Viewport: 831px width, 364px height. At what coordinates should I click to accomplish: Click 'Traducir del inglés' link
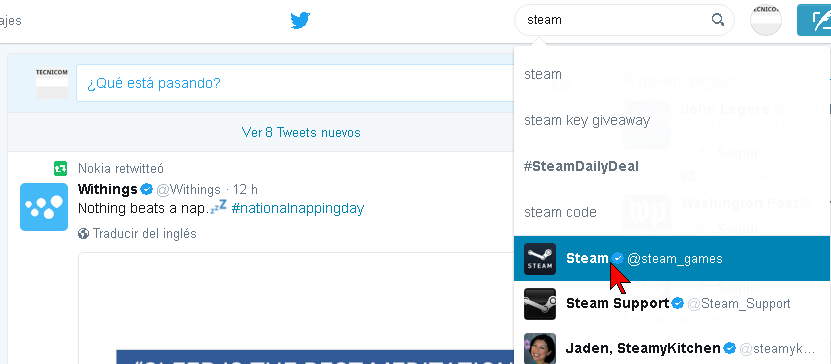coord(145,233)
